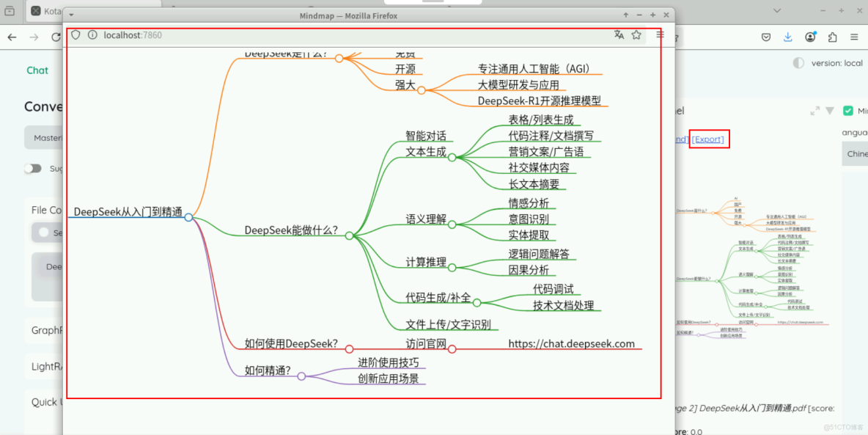Open the translate page icon in Mindmap window

pos(619,35)
